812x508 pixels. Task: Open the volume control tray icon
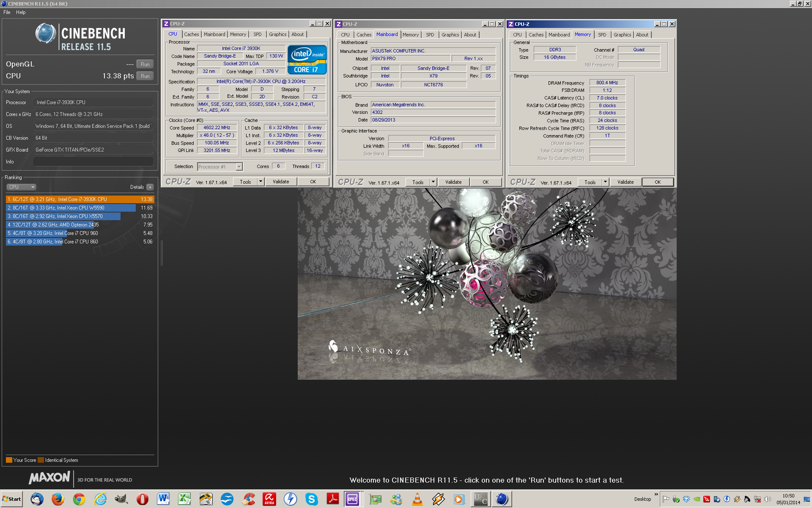point(768,499)
